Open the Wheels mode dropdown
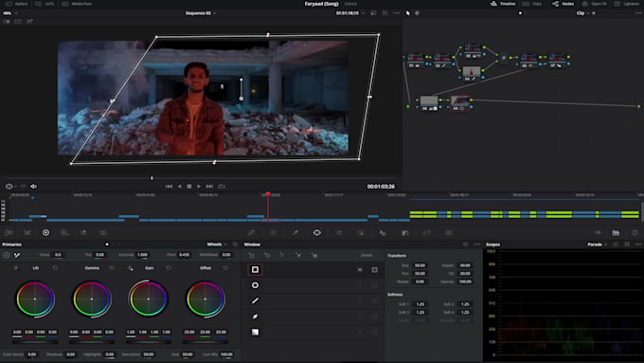644x363 pixels. coord(217,245)
